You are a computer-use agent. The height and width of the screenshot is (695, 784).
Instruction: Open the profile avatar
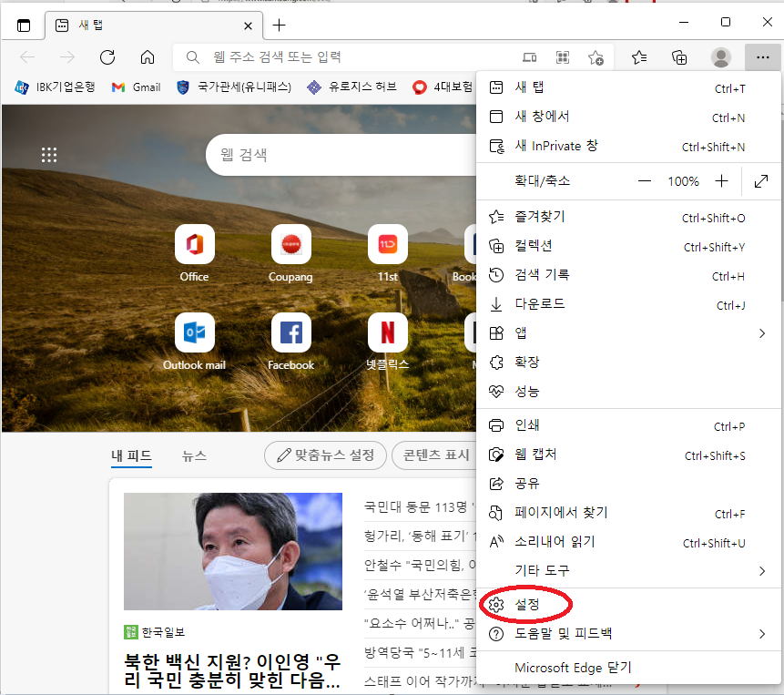click(720, 57)
